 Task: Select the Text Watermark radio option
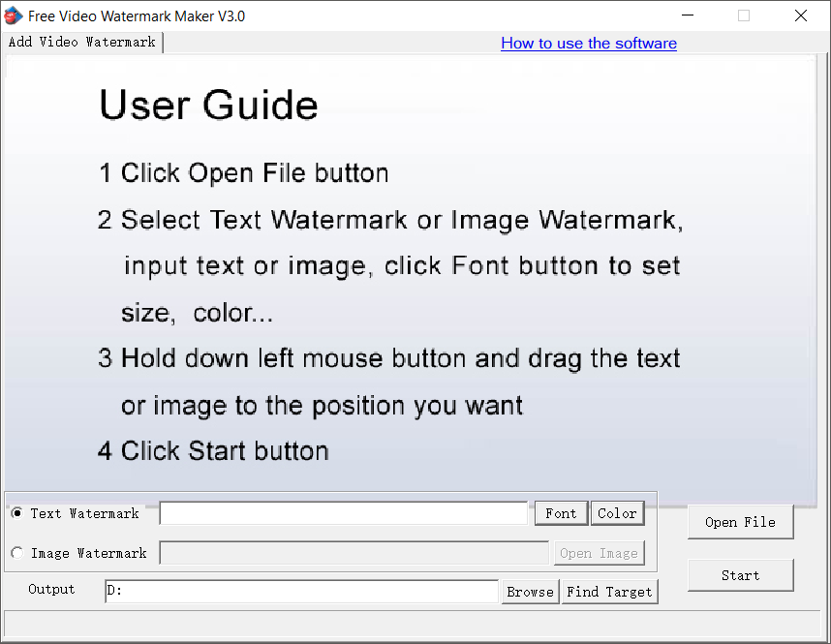point(17,513)
